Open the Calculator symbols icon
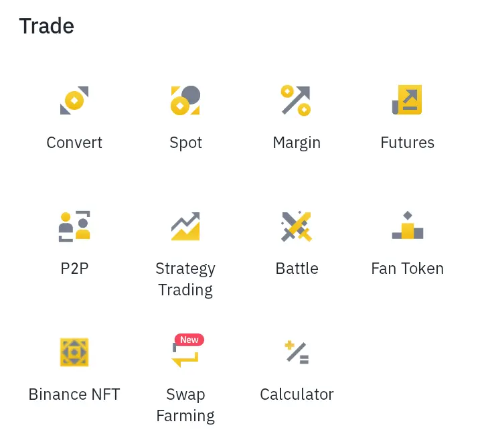Screen dimensions: 482x448 pos(297,352)
